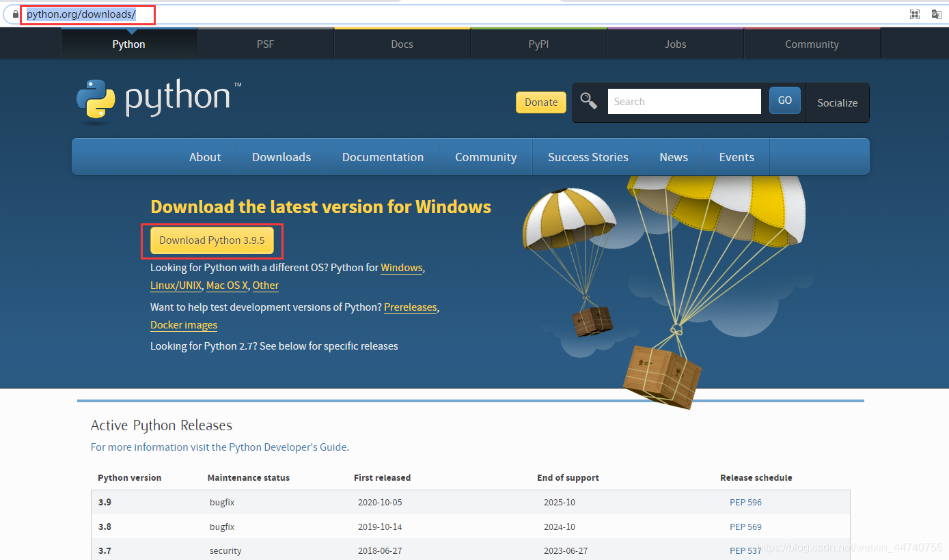Click the Active Python Releases heading

coord(161,425)
